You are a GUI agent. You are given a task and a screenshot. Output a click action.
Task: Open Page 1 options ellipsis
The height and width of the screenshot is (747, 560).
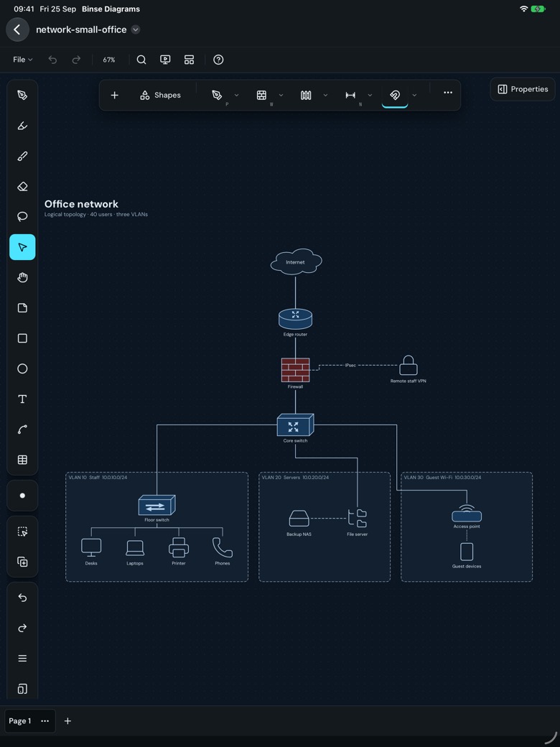(x=45, y=721)
